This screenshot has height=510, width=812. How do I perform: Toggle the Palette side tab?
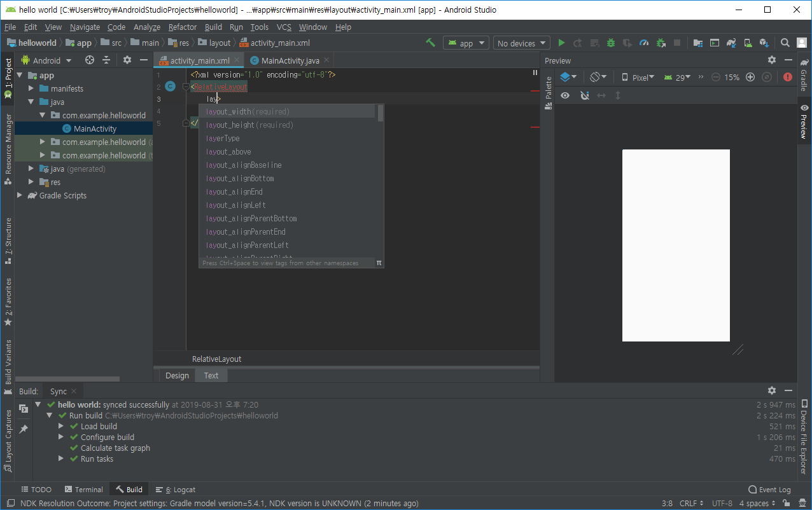[549, 93]
